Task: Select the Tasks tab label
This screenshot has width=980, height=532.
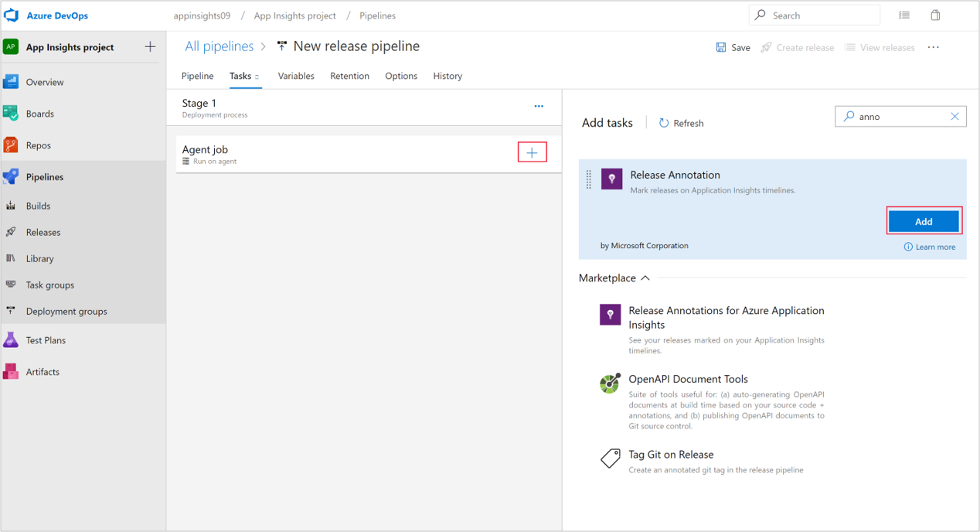Action: (x=240, y=76)
